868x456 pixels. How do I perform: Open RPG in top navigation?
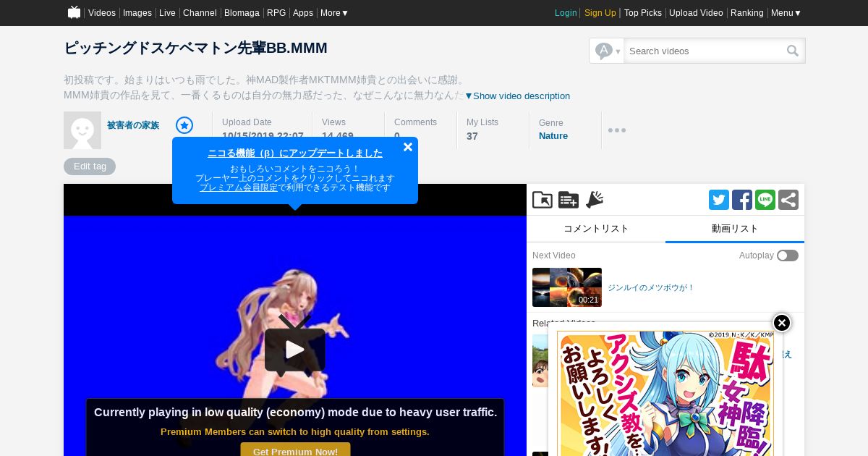[276, 13]
